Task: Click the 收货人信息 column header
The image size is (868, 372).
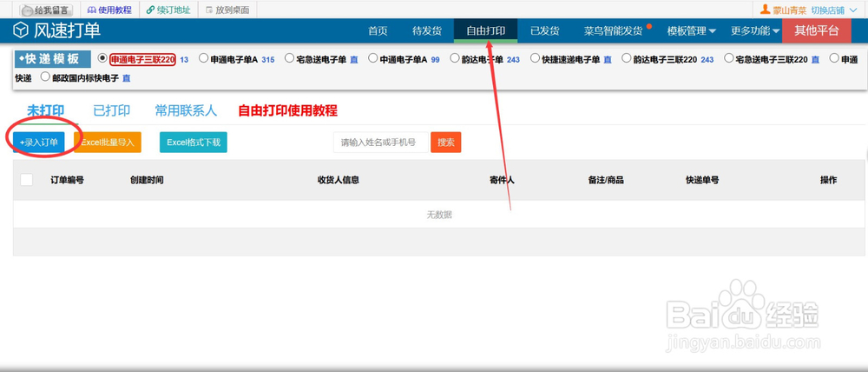Action: [339, 180]
